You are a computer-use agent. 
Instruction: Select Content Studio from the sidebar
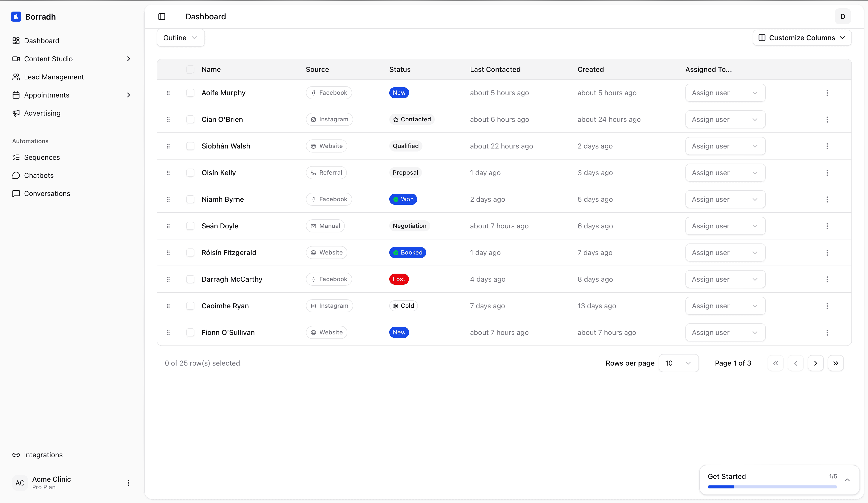click(48, 59)
